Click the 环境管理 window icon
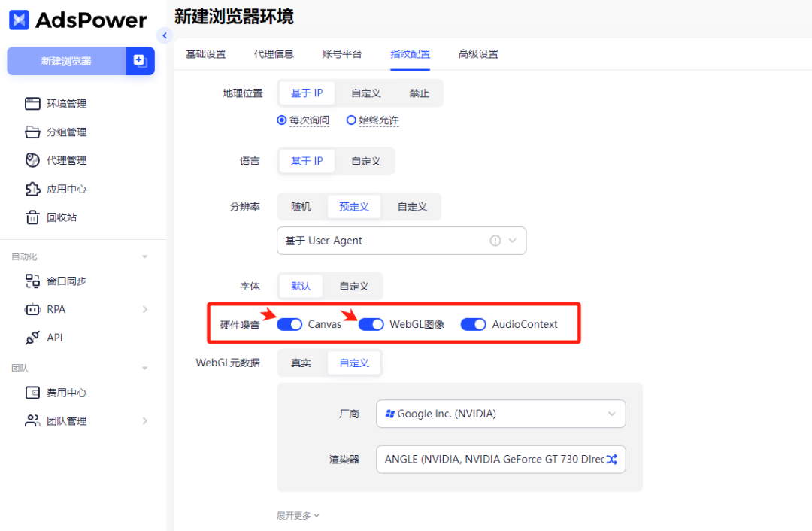This screenshot has width=812, height=531. click(x=32, y=104)
